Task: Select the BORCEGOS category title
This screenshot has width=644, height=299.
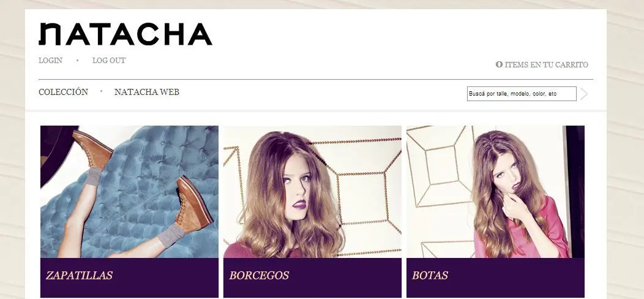Action: [x=259, y=275]
